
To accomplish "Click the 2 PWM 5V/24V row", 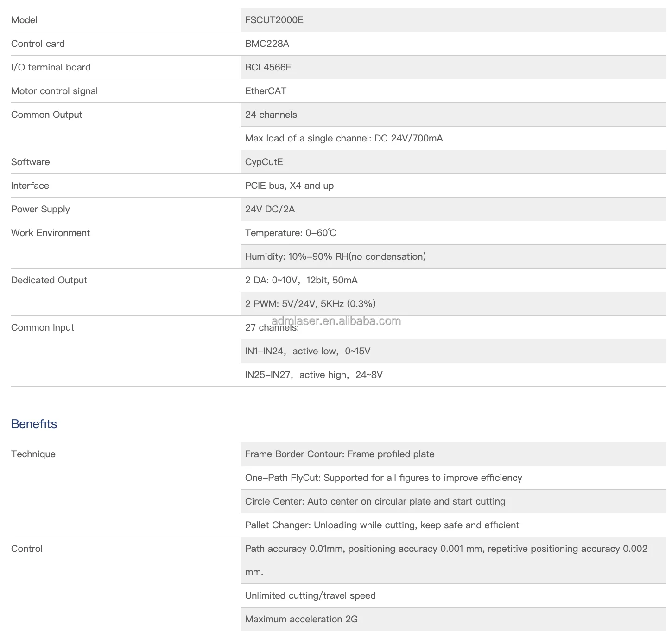I will pyautogui.click(x=310, y=304).
